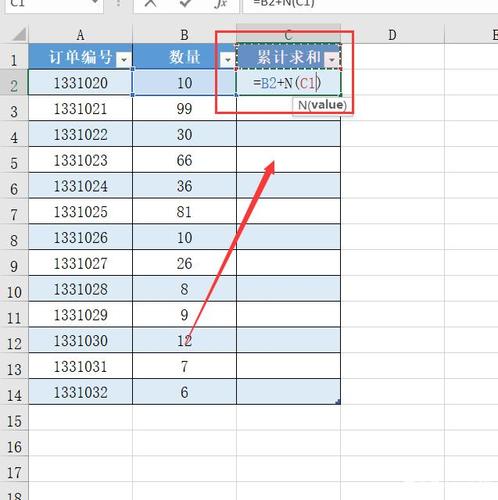Click the 订单编号 header cell
The image size is (498, 500).
(x=80, y=57)
